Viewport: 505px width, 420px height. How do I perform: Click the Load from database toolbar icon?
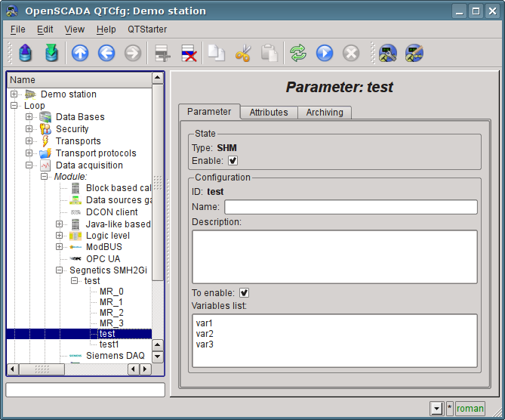25,53
